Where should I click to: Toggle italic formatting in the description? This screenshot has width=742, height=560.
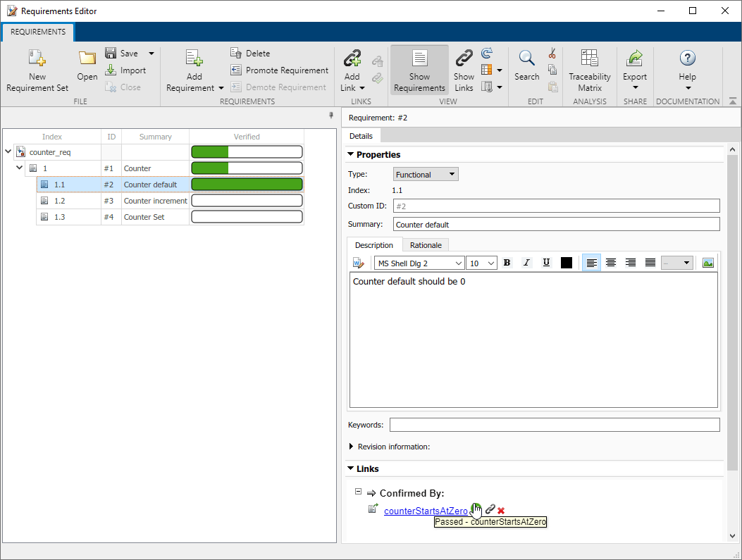526,262
